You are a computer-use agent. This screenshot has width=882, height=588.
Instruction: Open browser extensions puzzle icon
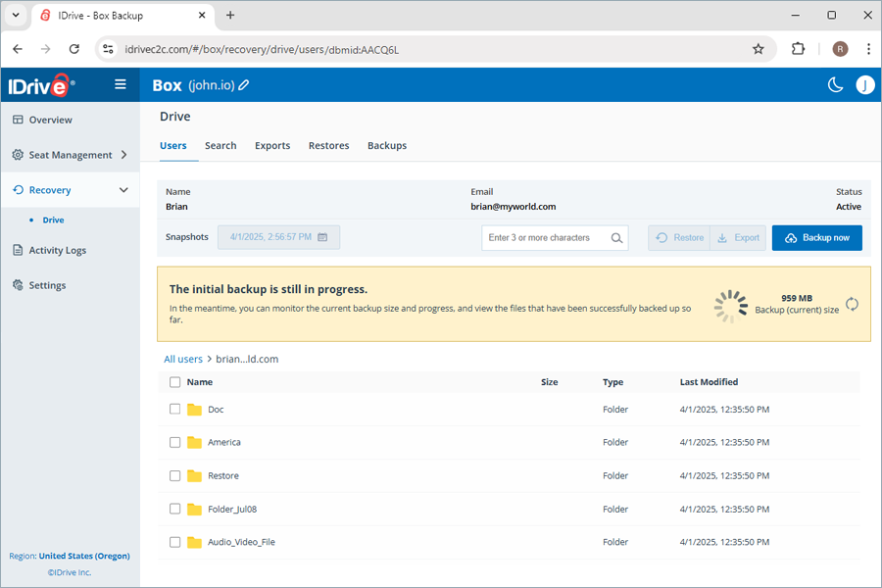(x=798, y=49)
